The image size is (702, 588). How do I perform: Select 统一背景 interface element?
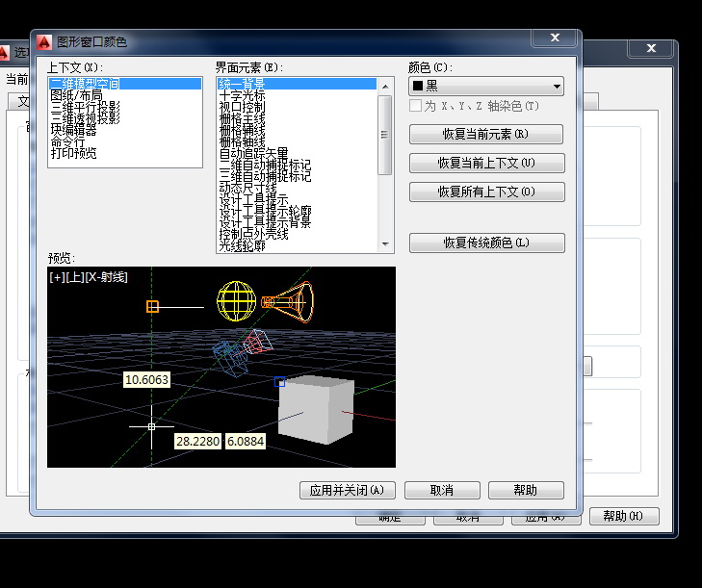[298, 84]
